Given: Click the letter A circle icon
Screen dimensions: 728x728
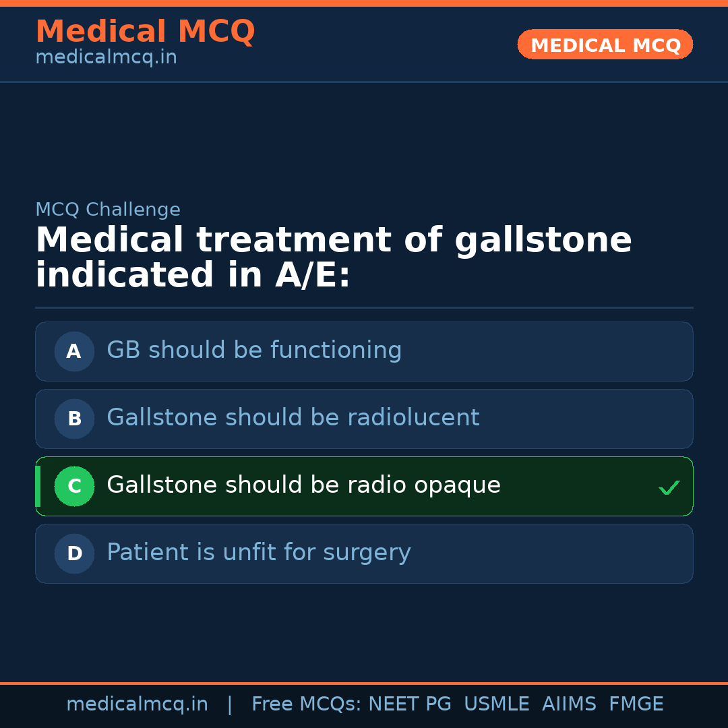Looking at the screenshot, I should [x=74, y=351].
